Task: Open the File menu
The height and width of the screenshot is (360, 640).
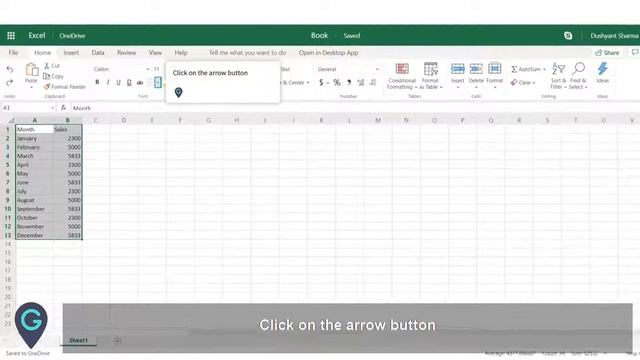Action: click(13, 53)
